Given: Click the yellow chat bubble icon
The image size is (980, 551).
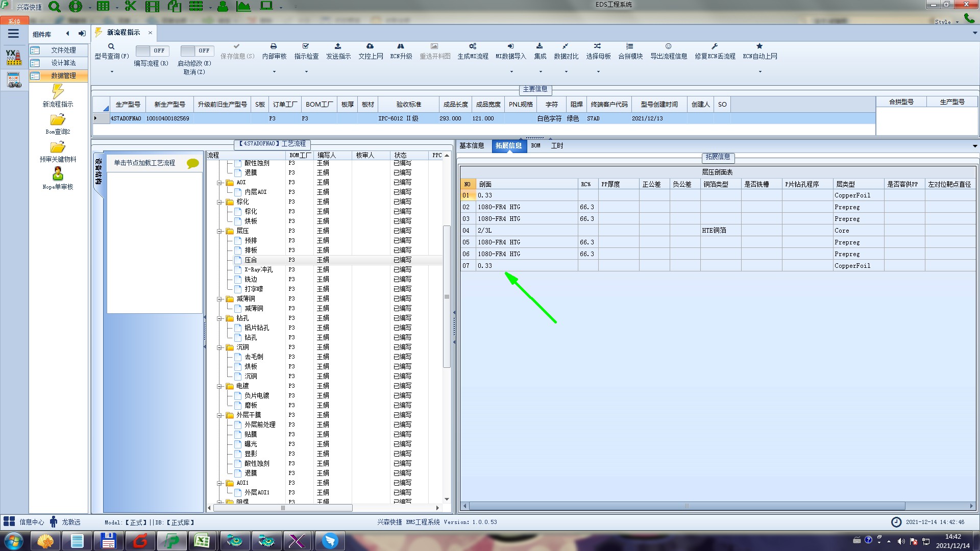Looking at the screenshot, I should (x=192, y=164).
